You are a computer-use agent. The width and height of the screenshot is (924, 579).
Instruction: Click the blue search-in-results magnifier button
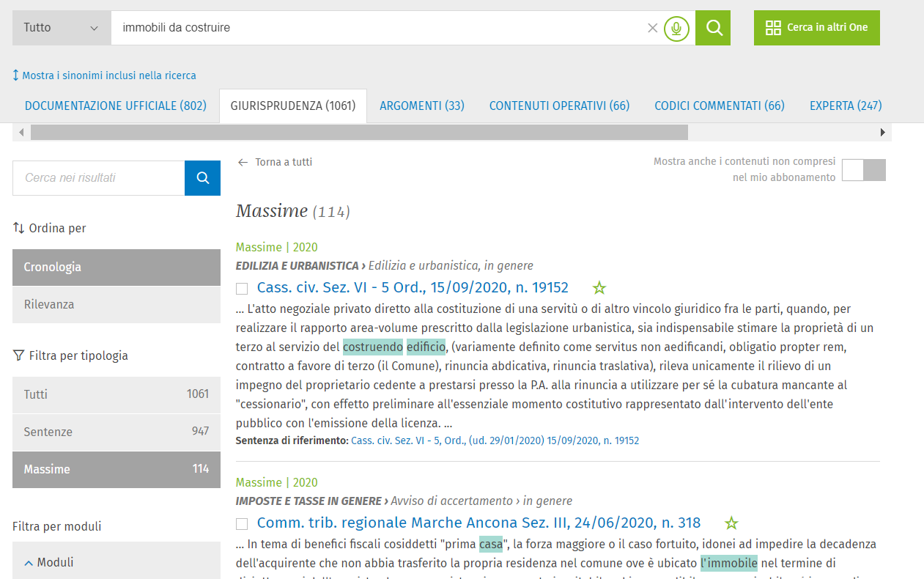[x=202, y=178]
